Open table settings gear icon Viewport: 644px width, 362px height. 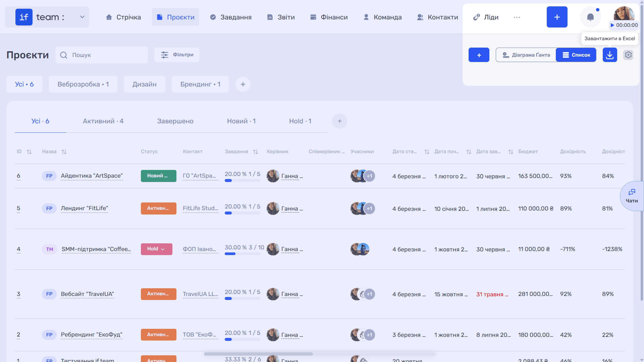coord(628,55)
